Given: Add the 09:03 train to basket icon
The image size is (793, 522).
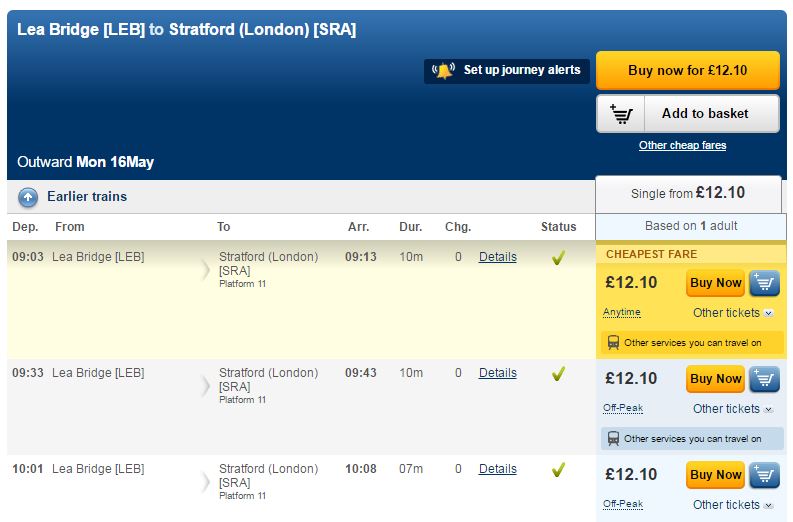Looking at the screenshot, I should coord(764,283).
